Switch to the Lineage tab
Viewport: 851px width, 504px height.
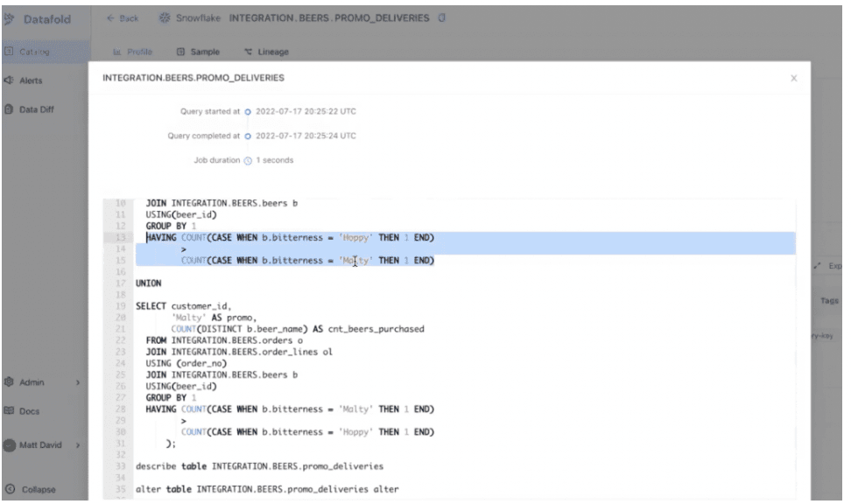[x=269, y=52]
